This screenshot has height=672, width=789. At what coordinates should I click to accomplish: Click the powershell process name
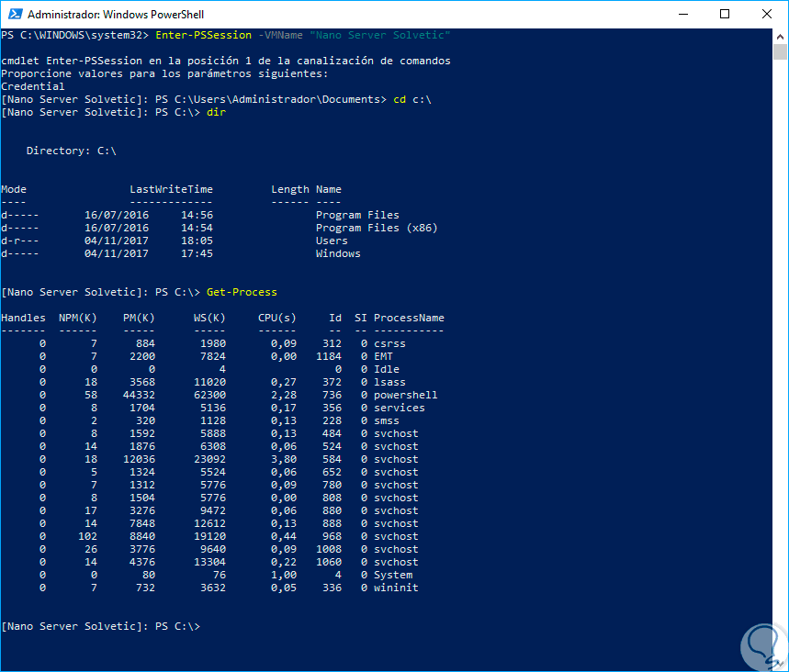point(406,396)
